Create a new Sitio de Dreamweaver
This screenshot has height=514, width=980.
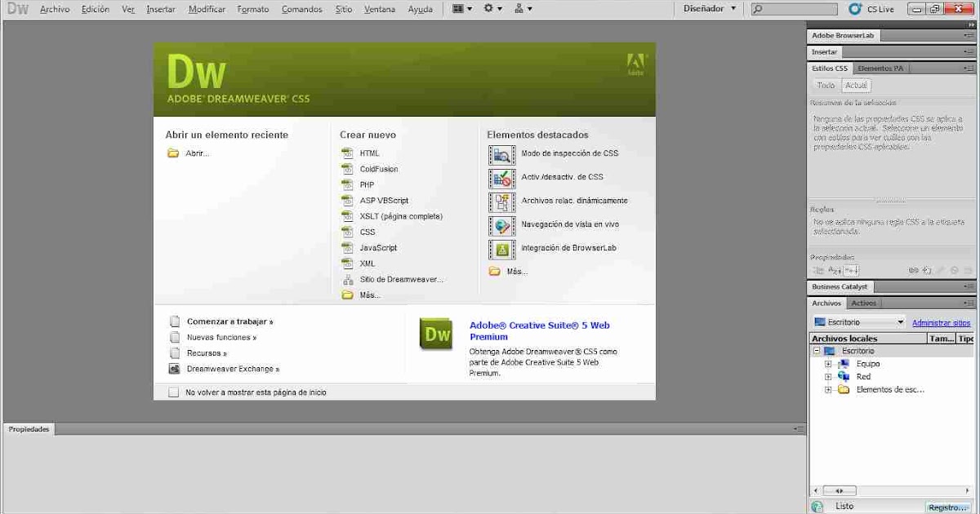(x=402, y=279)
